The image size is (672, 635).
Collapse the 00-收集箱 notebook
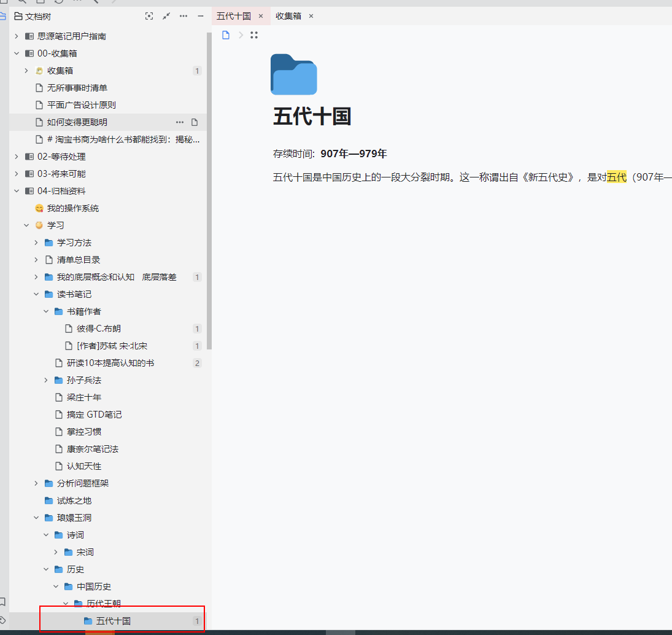pos(17,53)
